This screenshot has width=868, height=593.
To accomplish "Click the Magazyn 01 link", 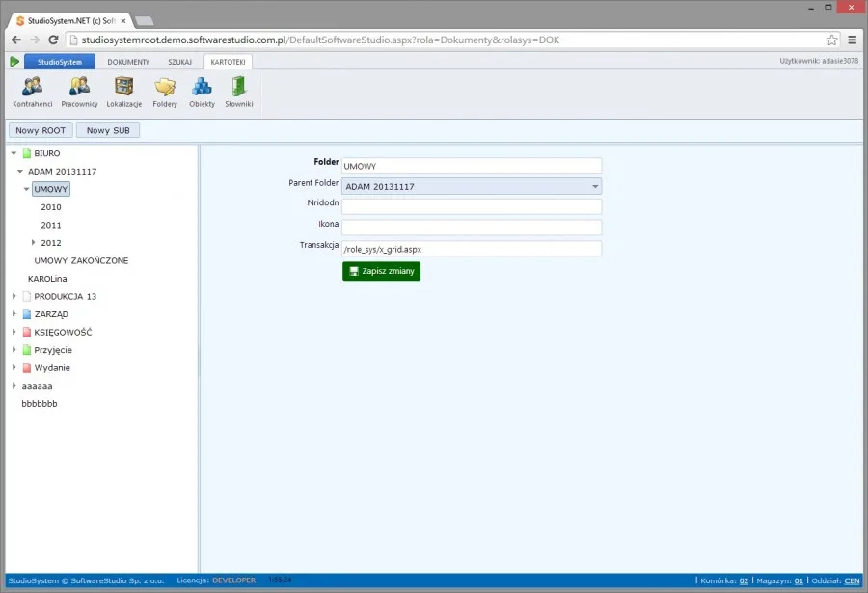I will [x=799, y=580].
